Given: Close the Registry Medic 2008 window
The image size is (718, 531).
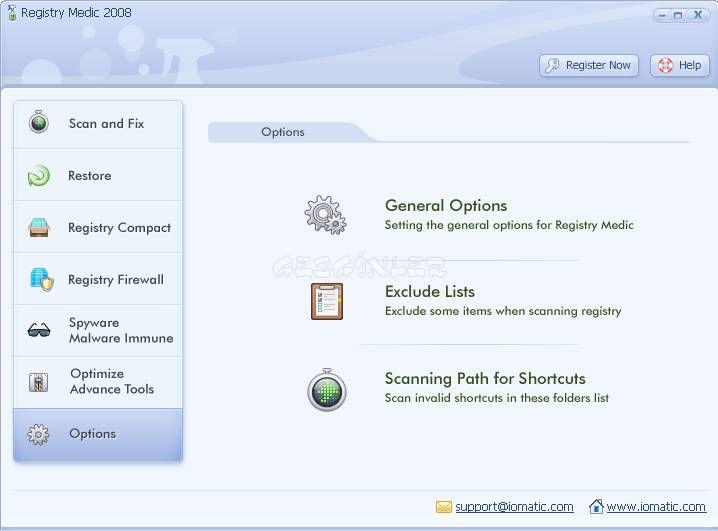Looking at the screenshot, I should [697, 15].
